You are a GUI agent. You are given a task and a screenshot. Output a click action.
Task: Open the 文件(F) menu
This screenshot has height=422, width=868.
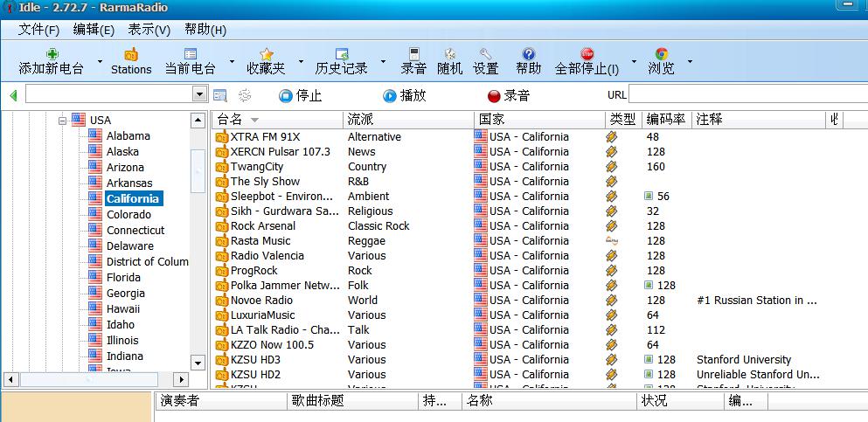coord(38,30)
